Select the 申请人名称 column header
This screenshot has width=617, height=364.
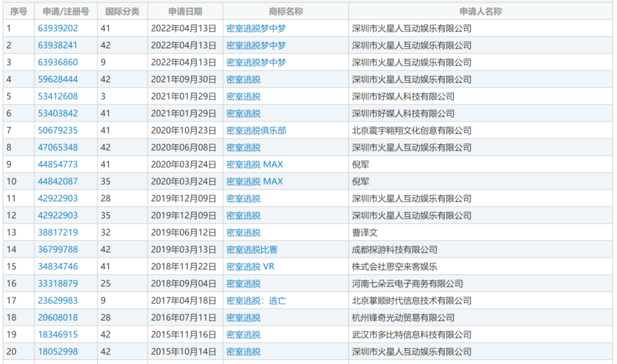pos(480,11)
